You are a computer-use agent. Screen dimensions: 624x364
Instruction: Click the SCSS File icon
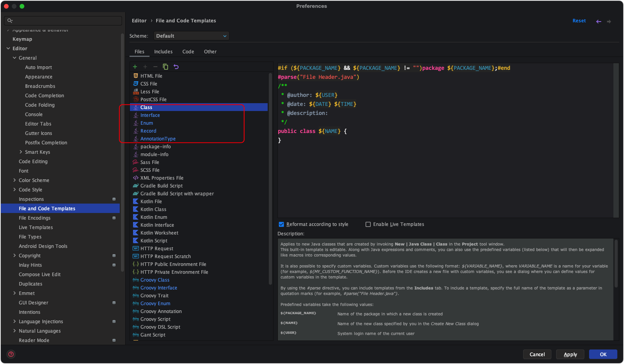click(136, 170)
